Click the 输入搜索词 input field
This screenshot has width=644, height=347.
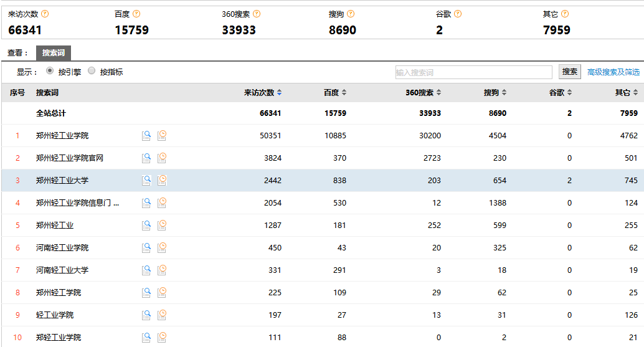(473, 72)
